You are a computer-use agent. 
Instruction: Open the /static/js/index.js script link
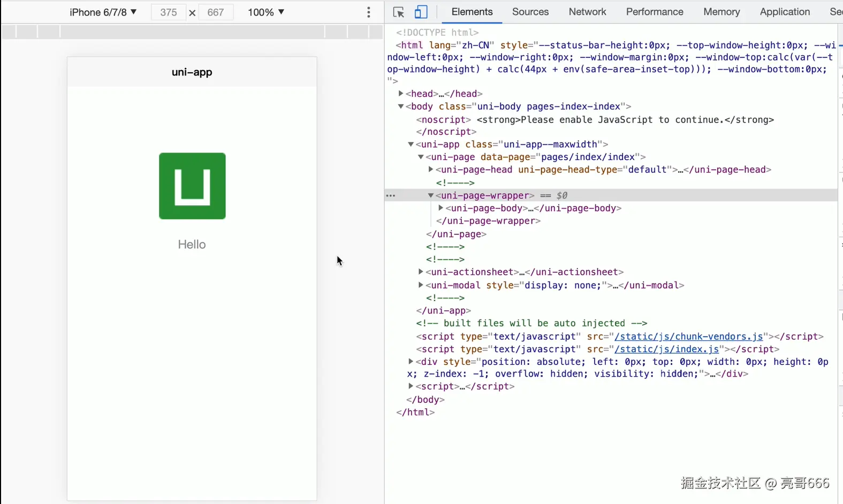[667, 349]
